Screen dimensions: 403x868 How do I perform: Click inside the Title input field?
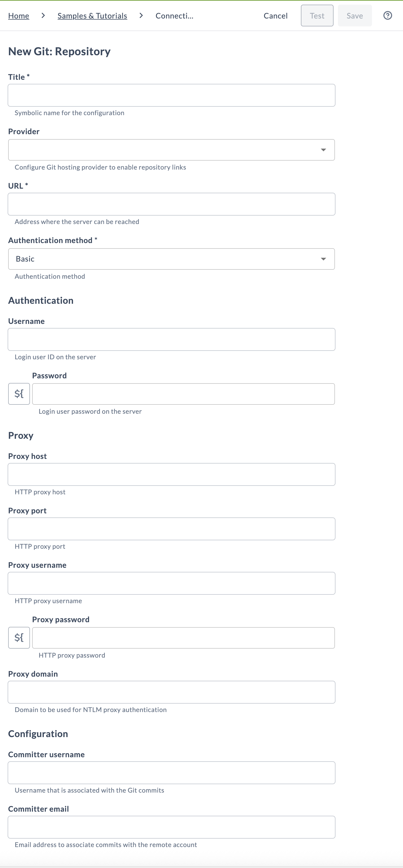(171, 95)
